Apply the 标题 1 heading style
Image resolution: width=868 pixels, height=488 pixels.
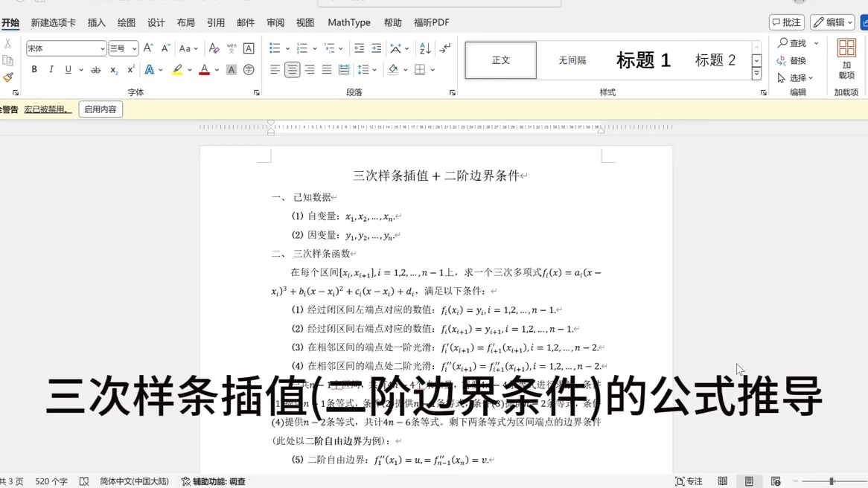pyautogui.click(x=642, y=60)
